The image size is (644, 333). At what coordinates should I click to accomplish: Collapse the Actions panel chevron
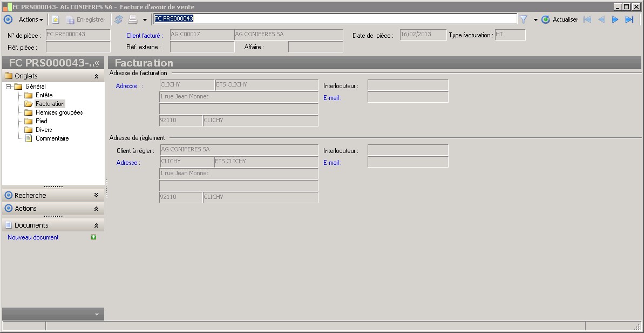(96, 209)
